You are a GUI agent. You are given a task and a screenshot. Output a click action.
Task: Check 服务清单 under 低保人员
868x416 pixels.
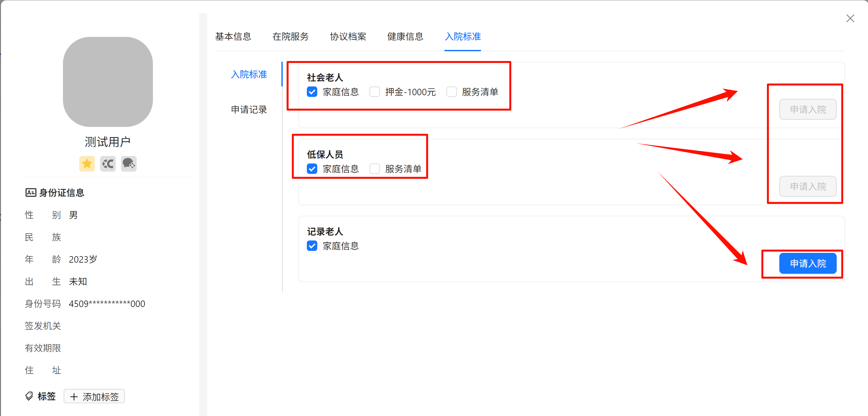(374, 169)
